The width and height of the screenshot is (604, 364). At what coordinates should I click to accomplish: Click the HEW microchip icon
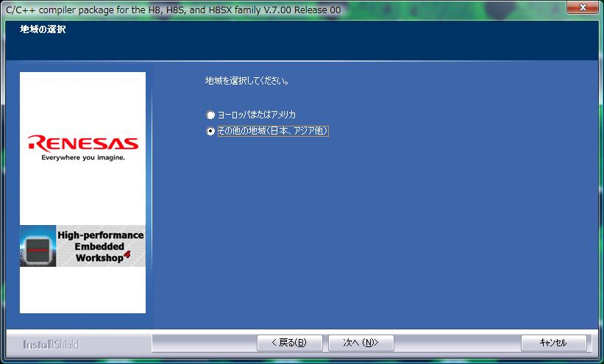coord(38,246)
